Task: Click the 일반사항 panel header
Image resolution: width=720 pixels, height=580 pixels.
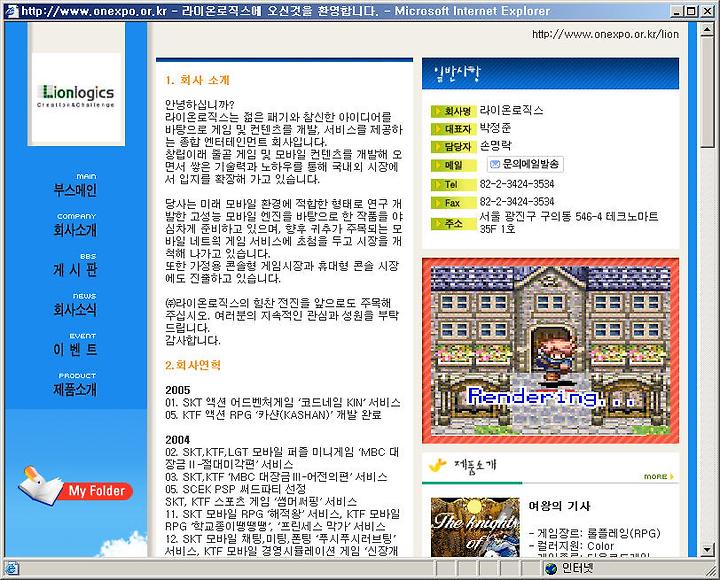Action: click(x=550, y=73)
